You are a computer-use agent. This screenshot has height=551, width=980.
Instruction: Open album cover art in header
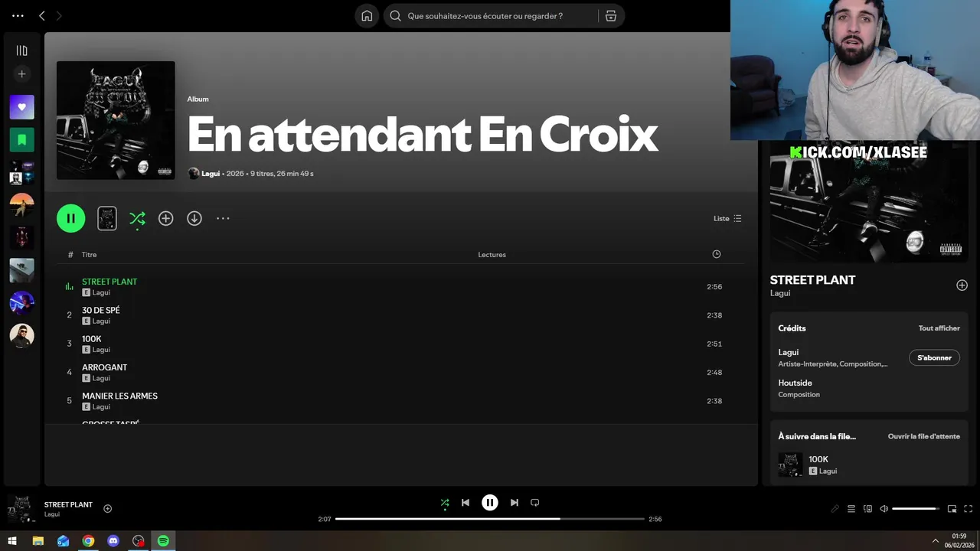click(x=116, y=120)
